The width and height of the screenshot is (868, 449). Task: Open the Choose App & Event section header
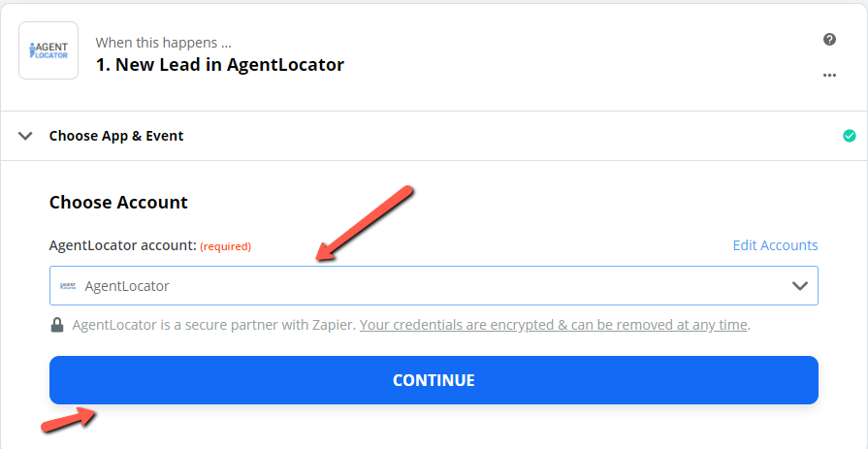434,136
